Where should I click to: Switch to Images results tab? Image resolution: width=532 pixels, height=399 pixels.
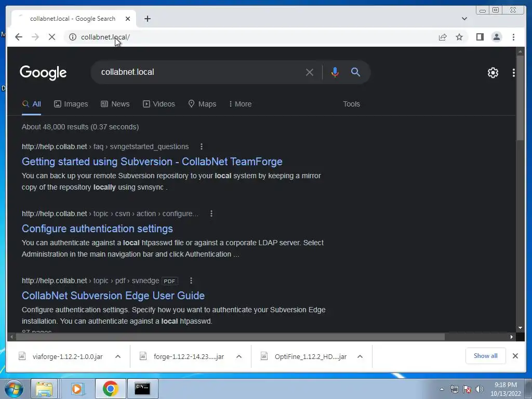tap(71, 104)
